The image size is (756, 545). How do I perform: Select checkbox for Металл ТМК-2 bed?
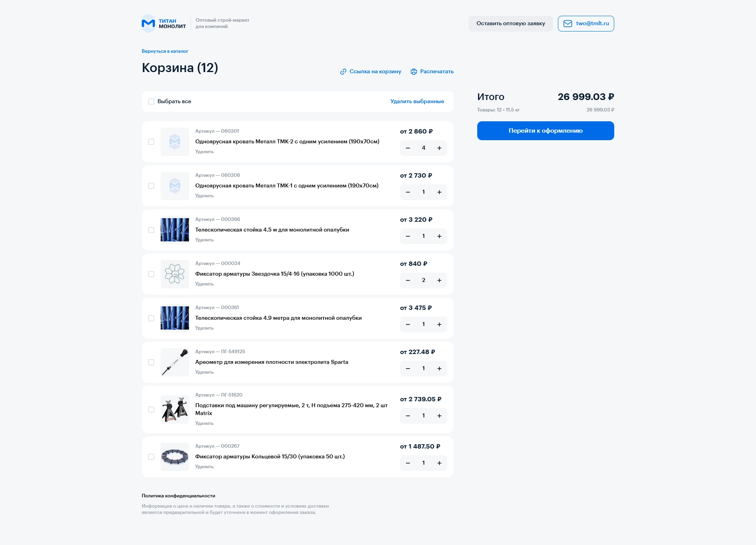[x=151, y=142]
